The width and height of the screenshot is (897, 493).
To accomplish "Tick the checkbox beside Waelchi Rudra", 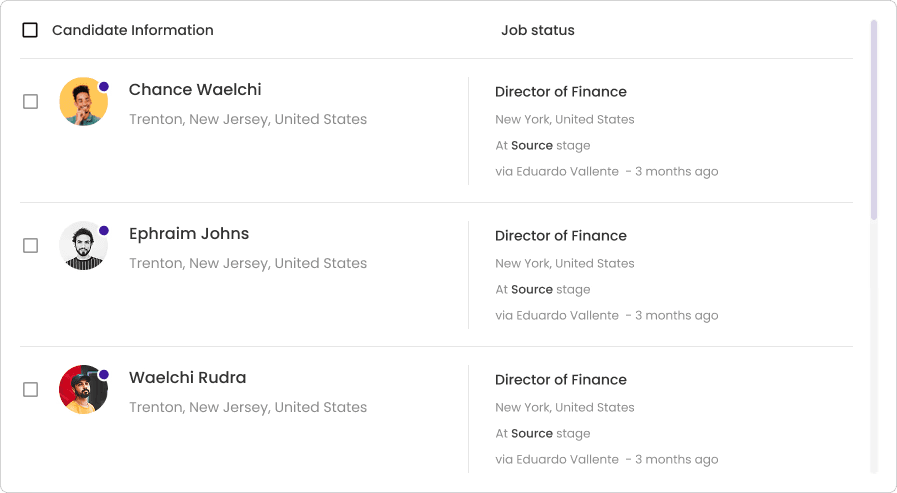I will (x=31, y=389).
